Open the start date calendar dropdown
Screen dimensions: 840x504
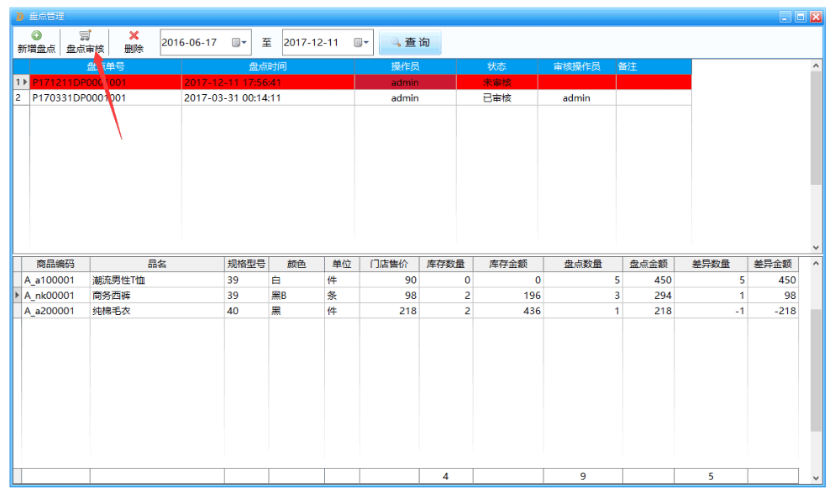(239, 42)
